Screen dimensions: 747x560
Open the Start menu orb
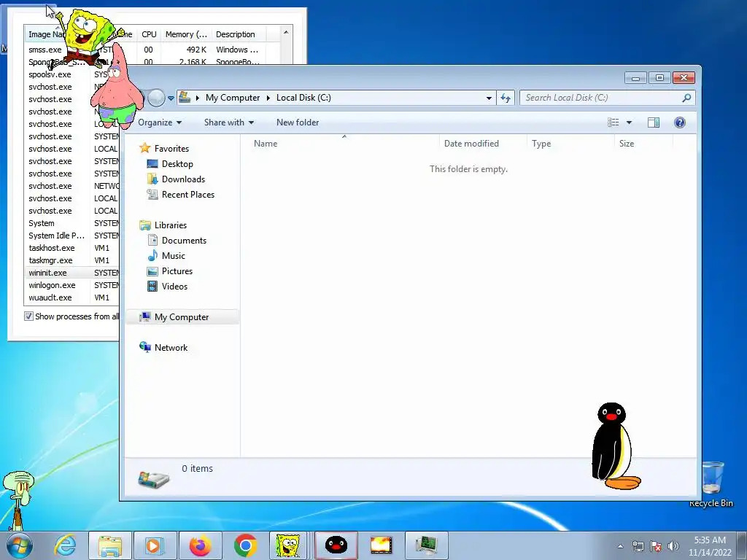coord(19,545)
